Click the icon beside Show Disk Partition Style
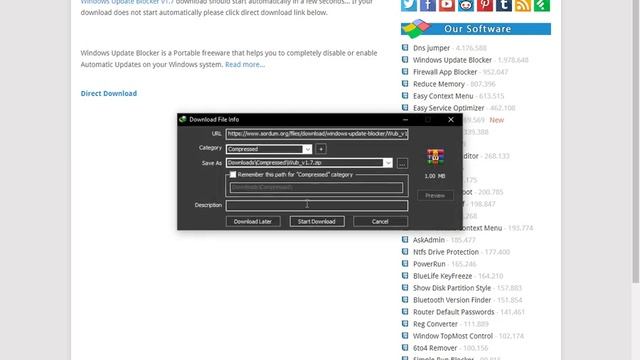Viewport: 640px width, 360px height. coord(405,288)
